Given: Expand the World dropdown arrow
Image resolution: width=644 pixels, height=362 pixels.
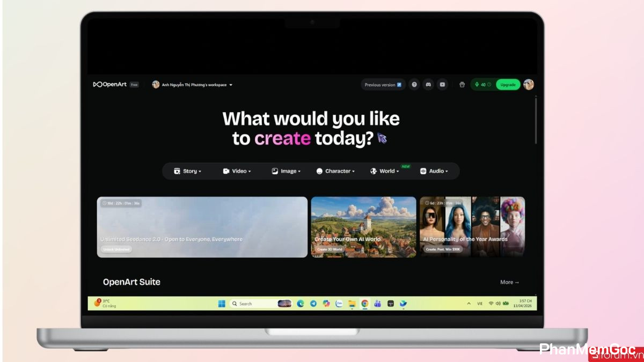Looking at the screenshot, I should tap(398, 172).
